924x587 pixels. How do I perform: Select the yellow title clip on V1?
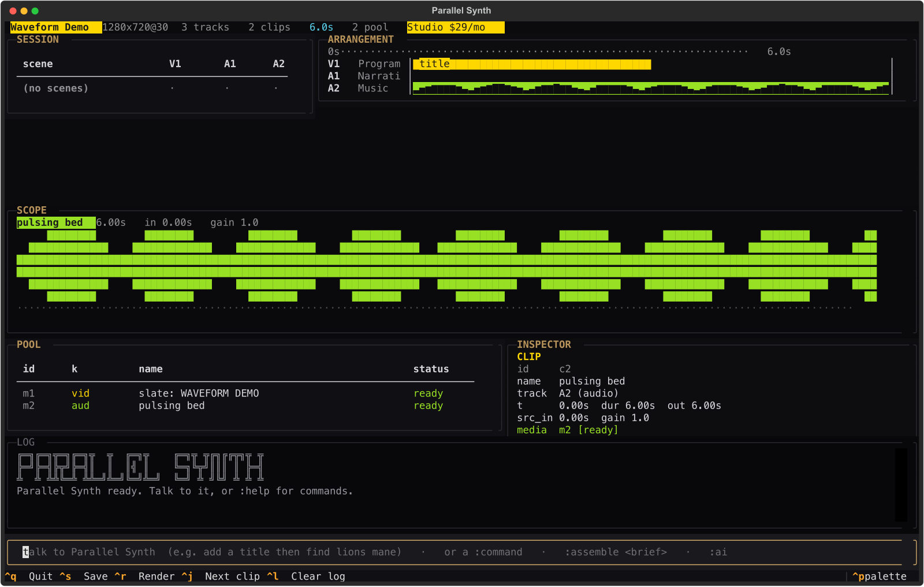532,64
